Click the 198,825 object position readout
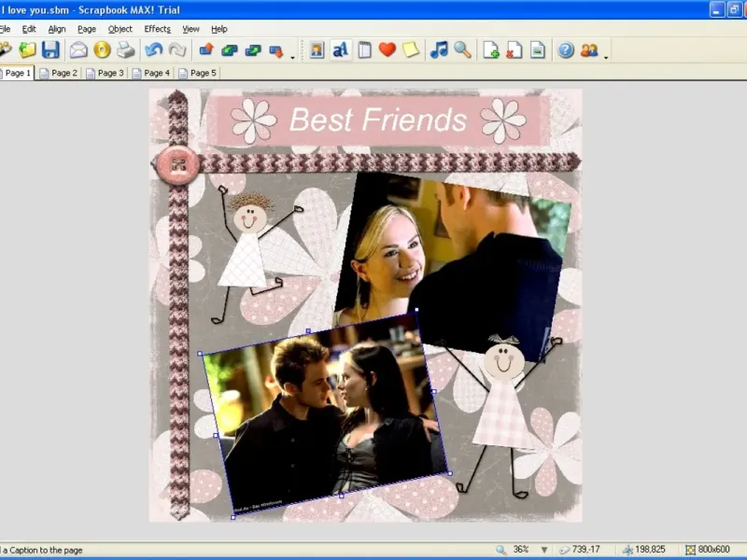 650,550
